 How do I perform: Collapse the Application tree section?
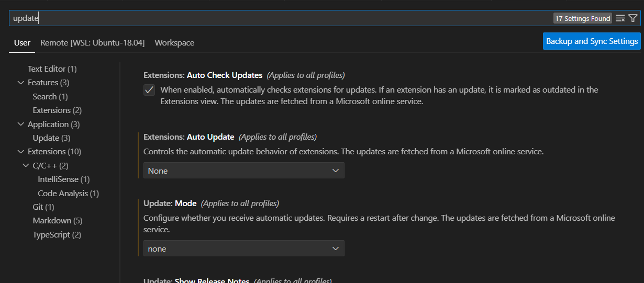click(21, 124)
